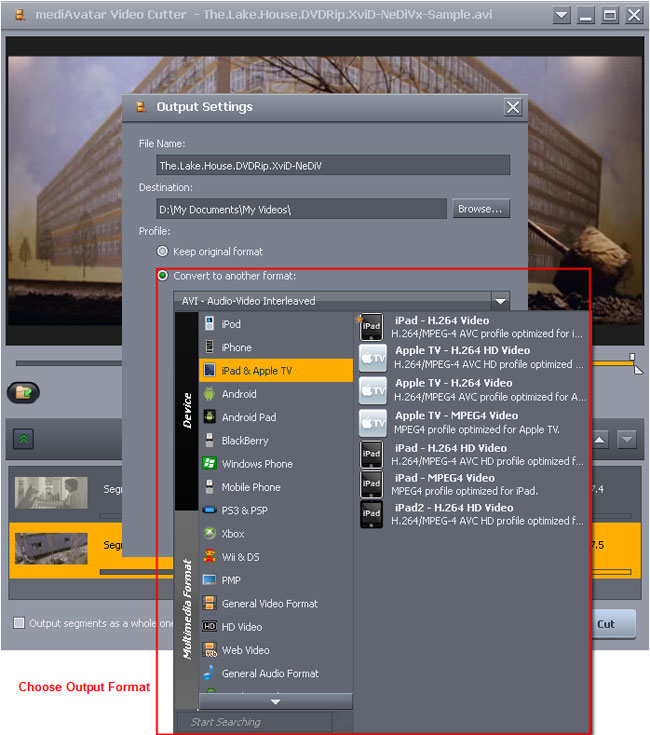Select the second highlighted segment thumbnail
The width and height of the screenshot is (650, 735).
click(51, 548)
